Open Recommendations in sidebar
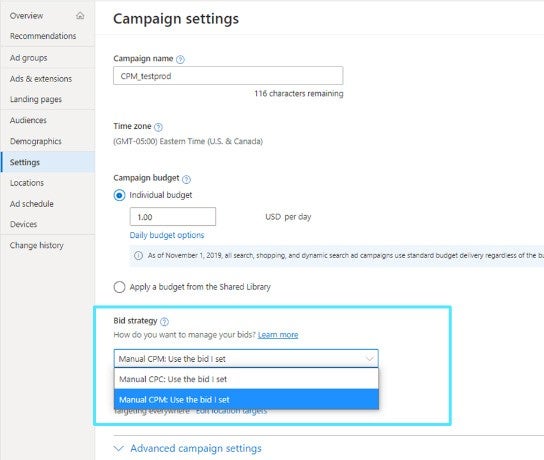Image resolution: width=544 pixels, height=460 pixels. pos(43,36)
